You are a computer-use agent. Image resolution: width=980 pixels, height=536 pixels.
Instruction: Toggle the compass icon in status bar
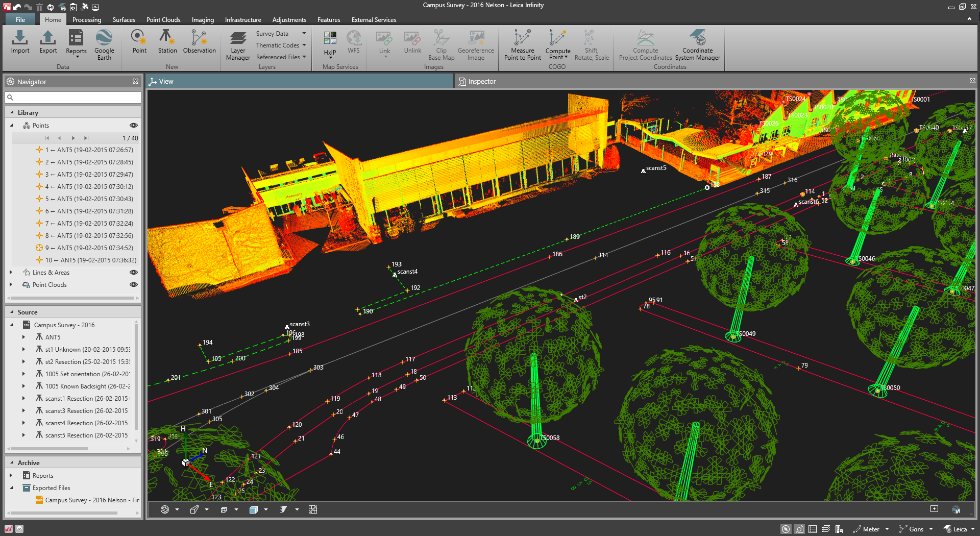tap(786, 529)
